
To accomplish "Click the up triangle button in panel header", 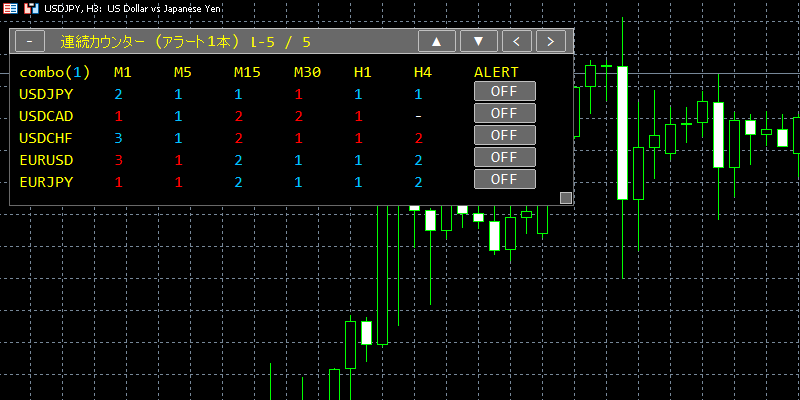I will click(437, 41).
